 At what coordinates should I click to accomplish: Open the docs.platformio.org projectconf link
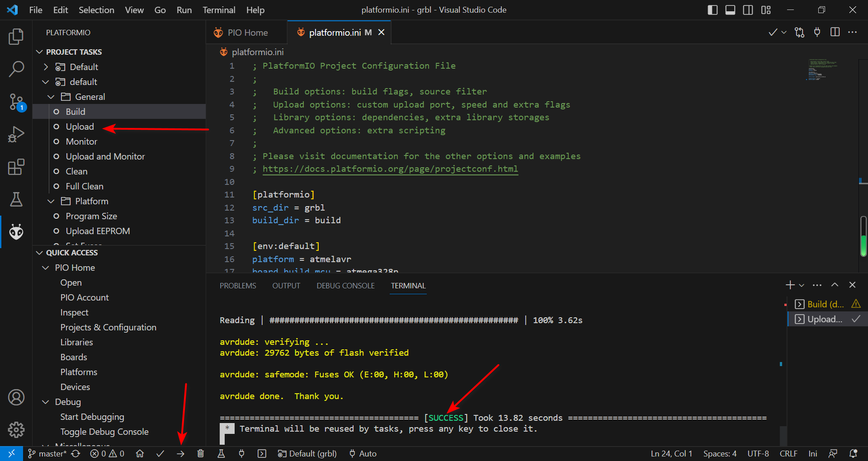coord(390,169)
